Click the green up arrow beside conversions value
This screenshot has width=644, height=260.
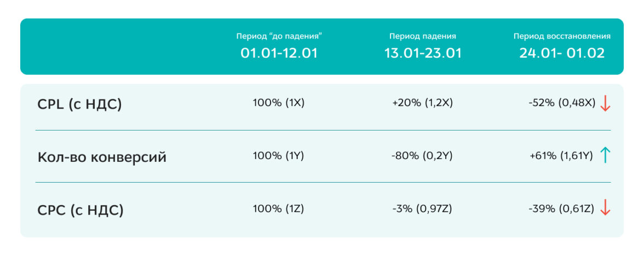point(605,155)
